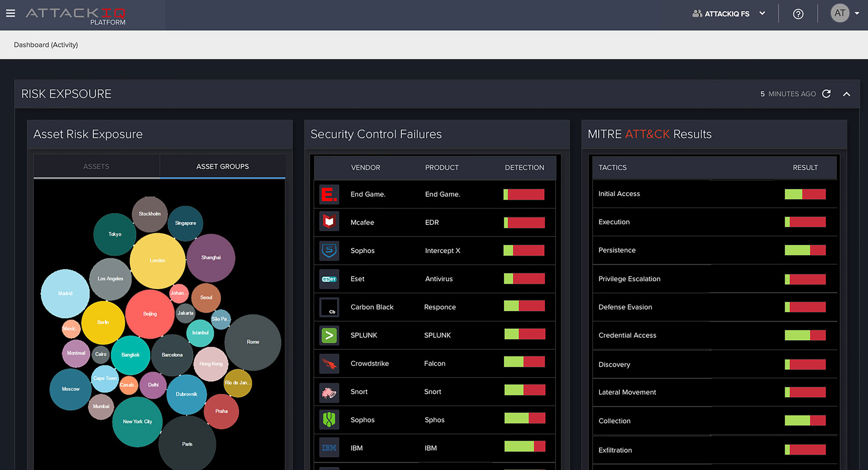
Task: Click the Eset Antivirus detection bar
Action: click(x=524, y=278)
